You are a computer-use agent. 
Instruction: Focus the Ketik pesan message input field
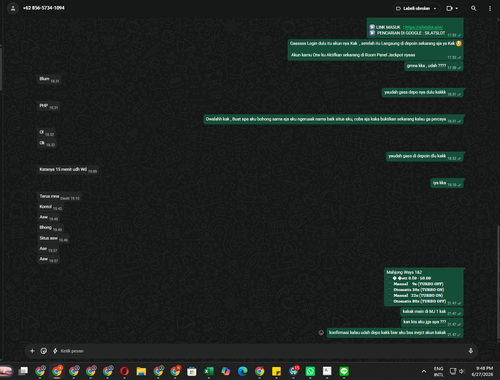coord(260,351)
